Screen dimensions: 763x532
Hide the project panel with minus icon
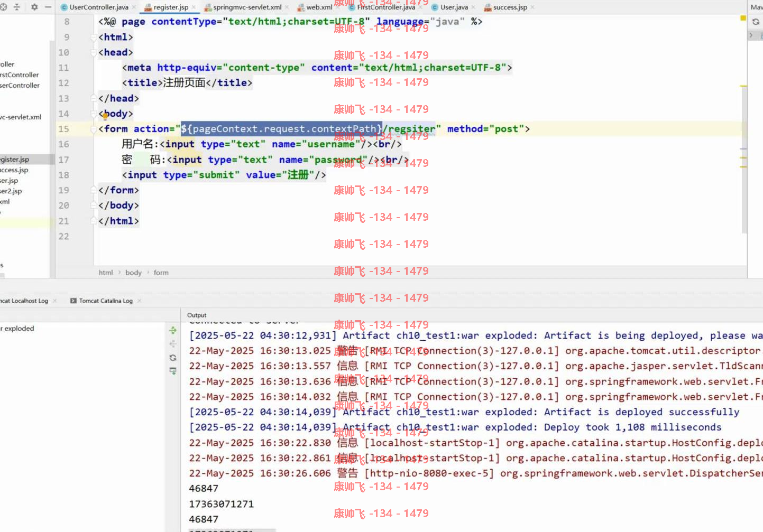click(48, 7)
